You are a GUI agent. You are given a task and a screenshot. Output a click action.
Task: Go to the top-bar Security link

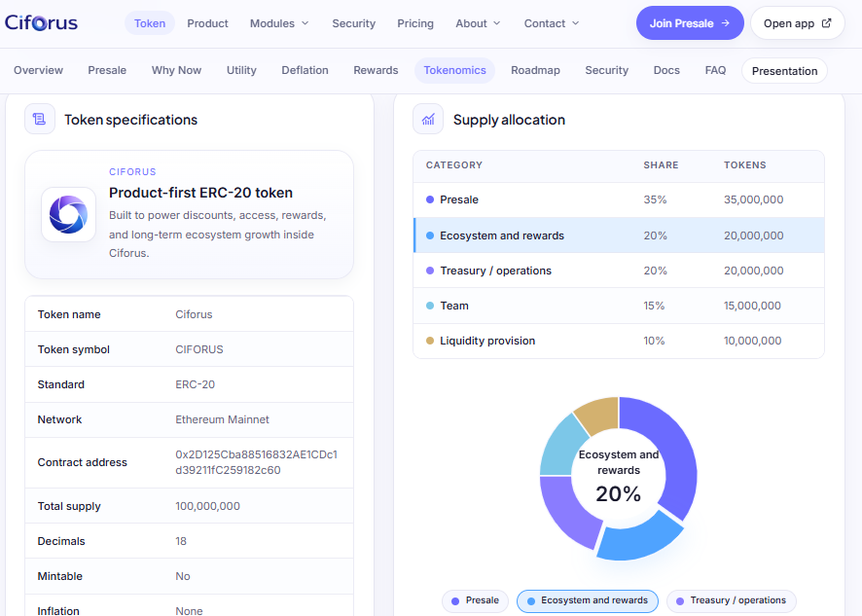353,23
